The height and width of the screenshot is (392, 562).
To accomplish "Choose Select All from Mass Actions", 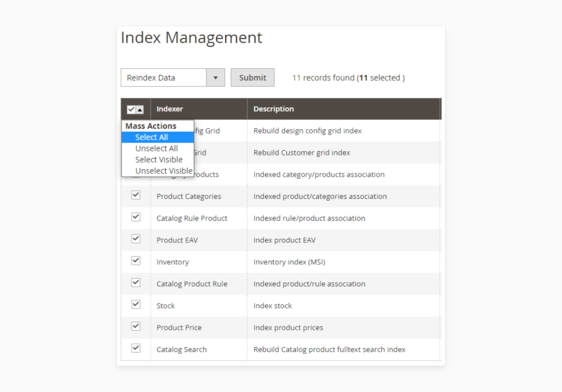I will (x=158, y=137).
